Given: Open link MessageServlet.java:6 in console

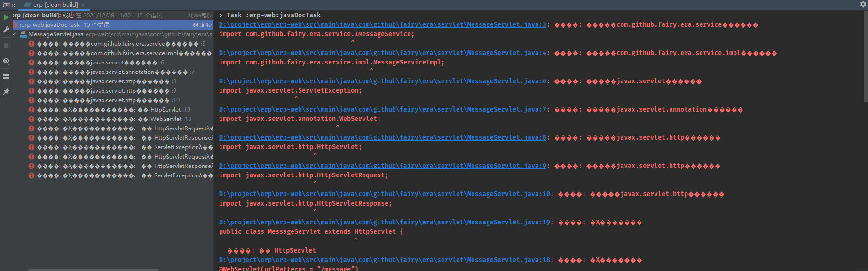Looking at the screenshot, I should click(x=383, y=81).
